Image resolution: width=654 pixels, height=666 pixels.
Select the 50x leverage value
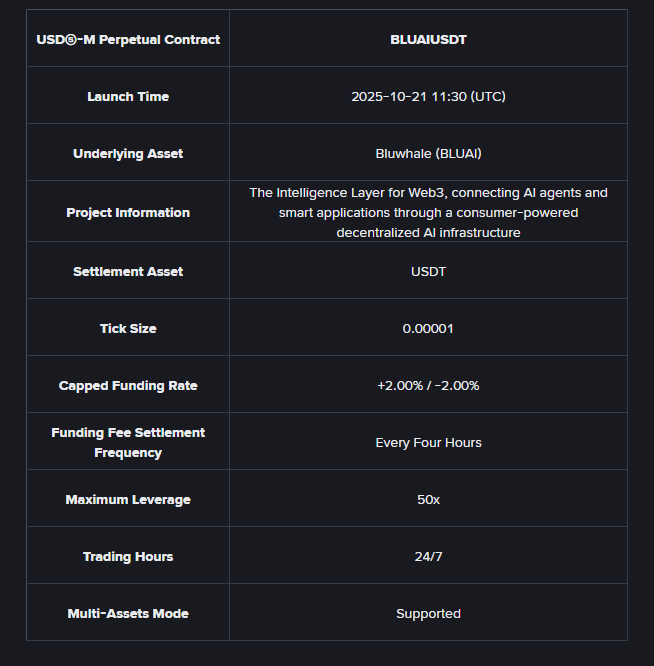coord(428,500)
